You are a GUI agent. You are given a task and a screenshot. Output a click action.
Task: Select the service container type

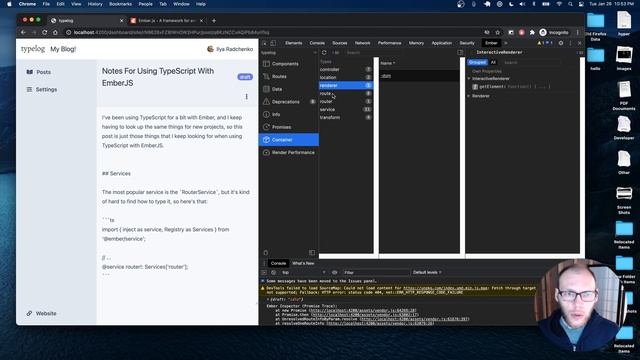tap(346, 109)
